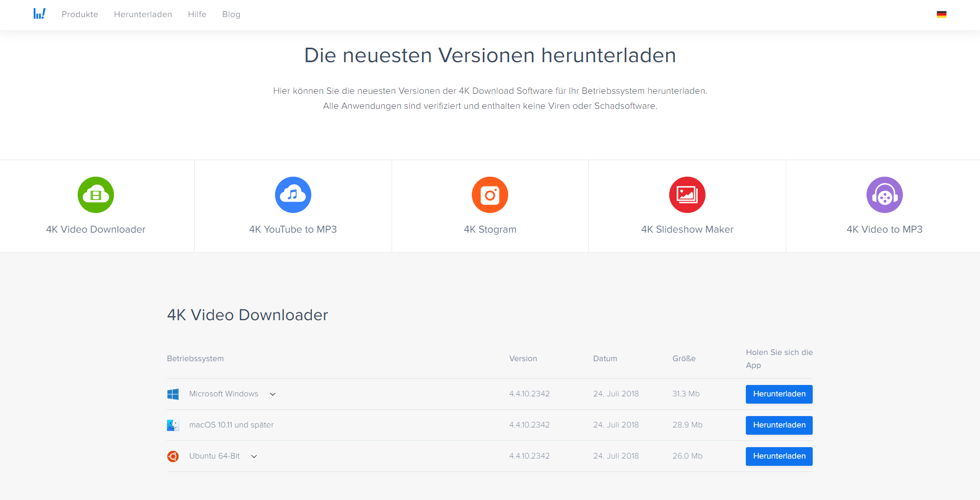Go to the Blog page
Screen dimensions: 980x500
231,15
